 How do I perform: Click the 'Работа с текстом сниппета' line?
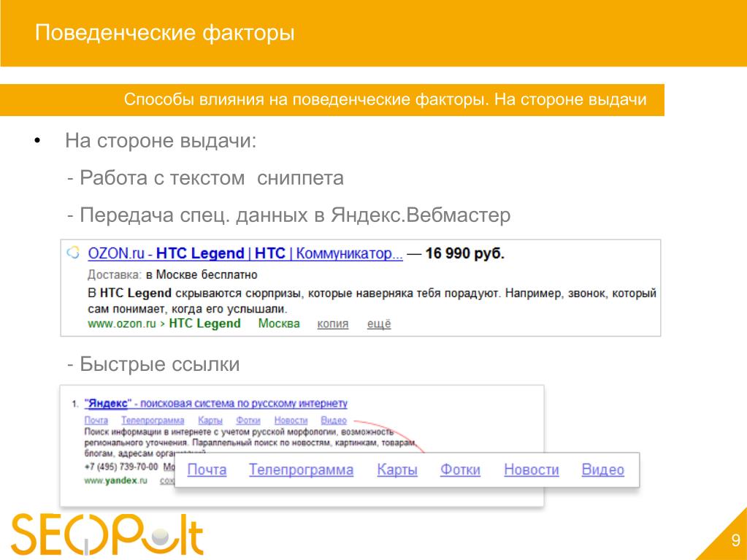coord(205,178)
